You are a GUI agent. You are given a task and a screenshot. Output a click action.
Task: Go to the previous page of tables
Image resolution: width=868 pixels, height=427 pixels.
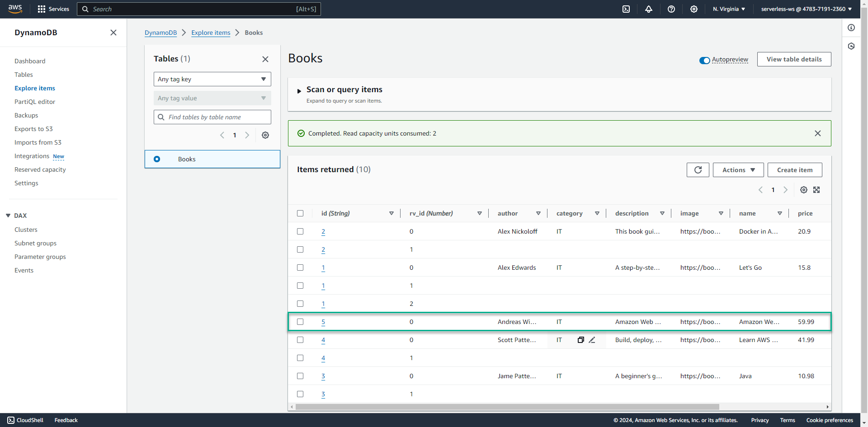(x=222, y=135)
